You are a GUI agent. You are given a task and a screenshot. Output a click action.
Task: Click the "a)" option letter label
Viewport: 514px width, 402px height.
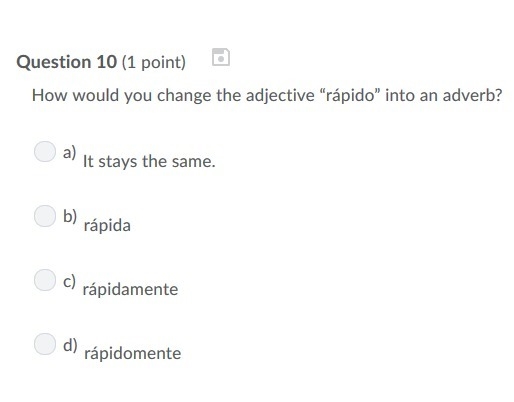tap(69, 152)
